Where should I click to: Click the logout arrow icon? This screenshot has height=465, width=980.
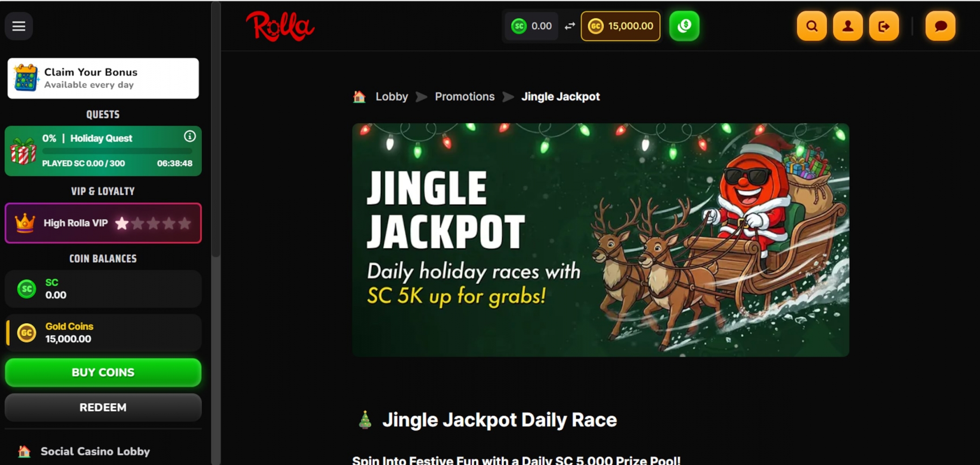[x=884, y=26]
